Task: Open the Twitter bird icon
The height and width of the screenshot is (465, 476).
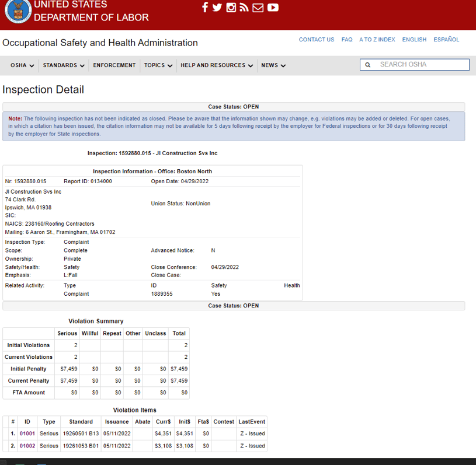Action: pos(217,7)
